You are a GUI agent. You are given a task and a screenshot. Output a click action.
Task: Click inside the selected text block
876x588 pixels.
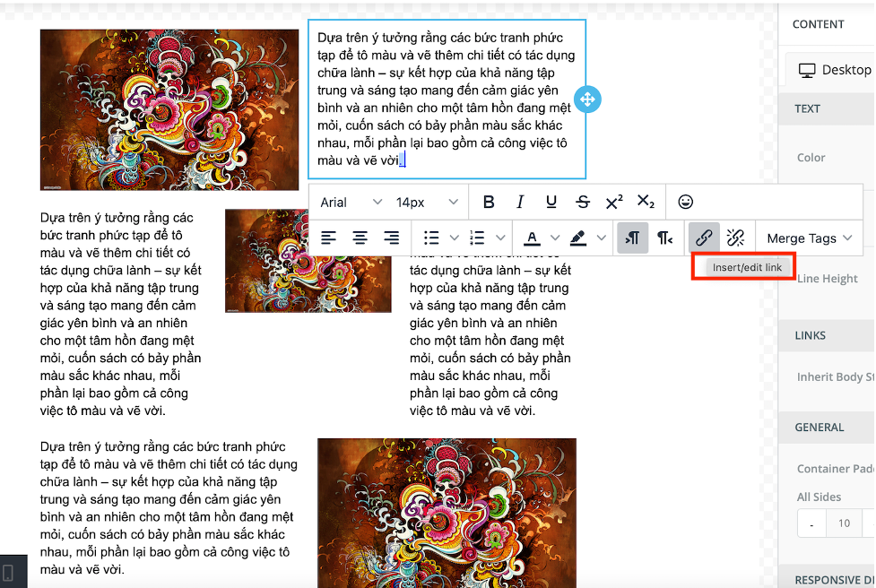pyautogui.click(x=447, y=99)
